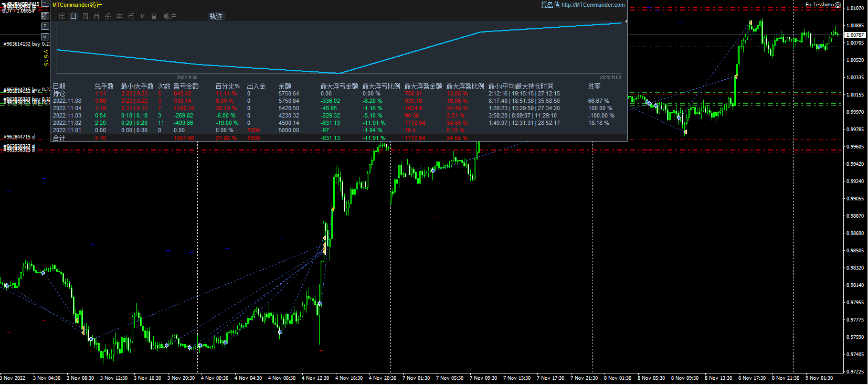The height and width of the screenshot is (385, 868).
Task: Click the current price label 1.00787
Action: [855, 35]
